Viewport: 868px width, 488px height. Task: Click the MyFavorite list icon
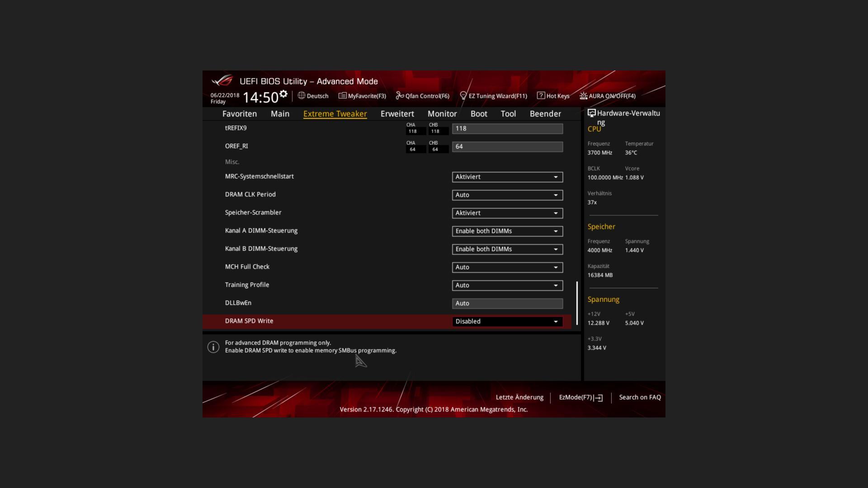click(342, 95)
